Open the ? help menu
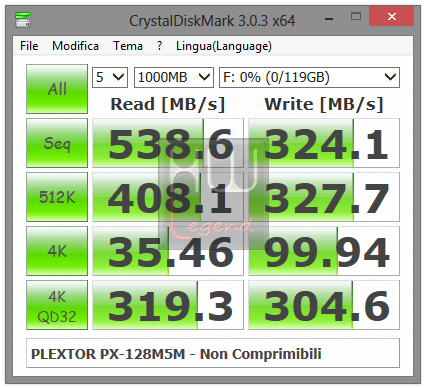Screen dimensions: 428x388 click(160, 46)
